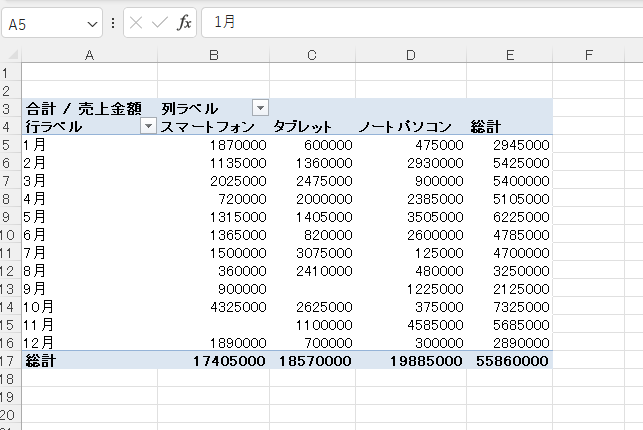The width and height of the screenshot is (643, 430).
Task: Click the cell with value 1225000
Action: (x=411, y=289)
